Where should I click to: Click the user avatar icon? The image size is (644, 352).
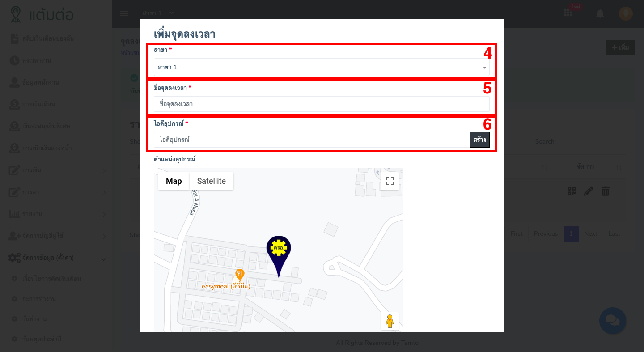625,13
